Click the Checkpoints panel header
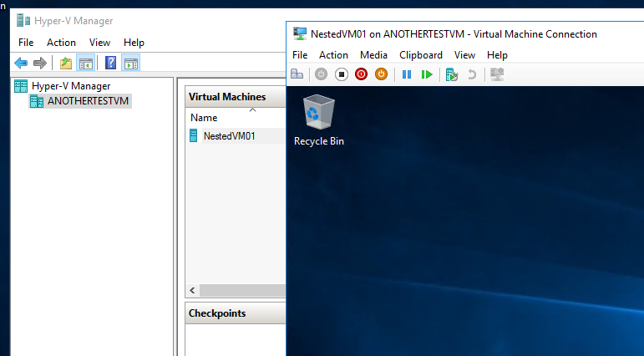Screen dimensions: 644x356 point(236,313)
